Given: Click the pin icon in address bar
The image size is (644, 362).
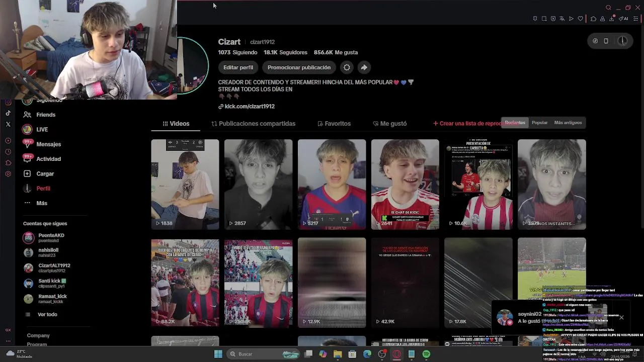Looking at the screenshot, I should tap(535, 19).
